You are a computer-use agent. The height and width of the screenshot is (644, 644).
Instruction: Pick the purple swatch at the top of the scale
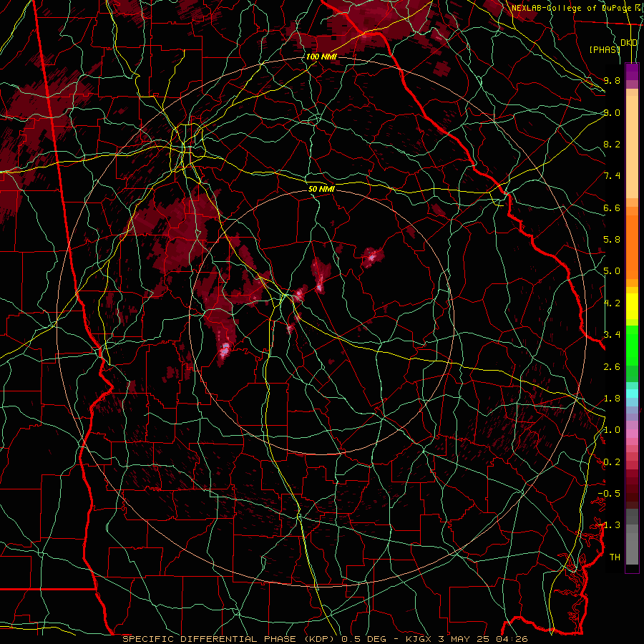coord(632,72)
